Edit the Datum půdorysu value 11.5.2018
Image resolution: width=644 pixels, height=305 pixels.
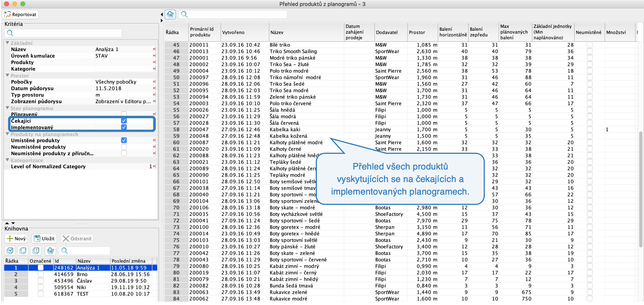point(123,88)
